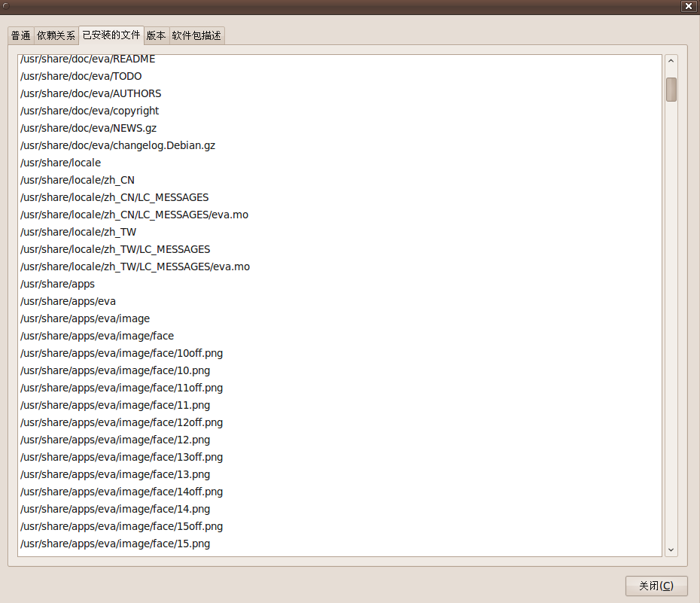Select /usr/share/doc/eva/AUTHORS row
The image size is (700, 603).
coord(339,94)
